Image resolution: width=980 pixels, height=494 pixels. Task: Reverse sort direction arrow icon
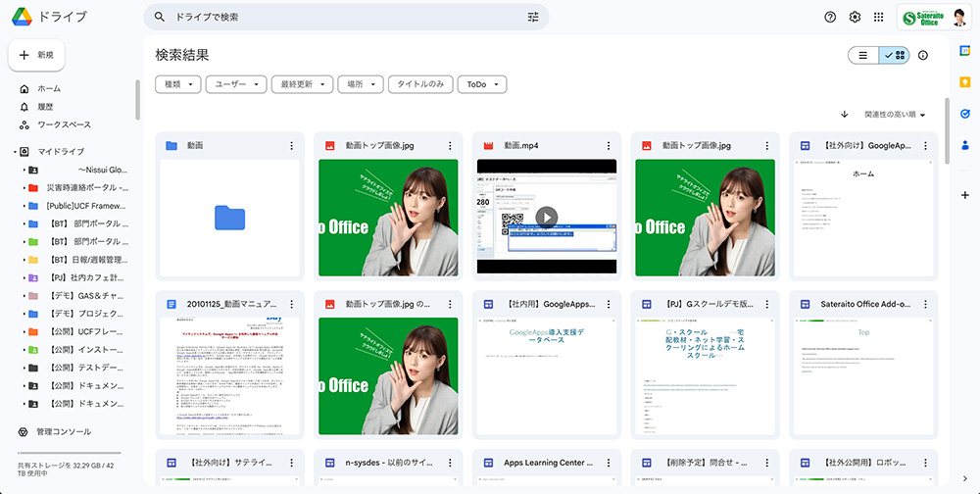click(844, 115)
